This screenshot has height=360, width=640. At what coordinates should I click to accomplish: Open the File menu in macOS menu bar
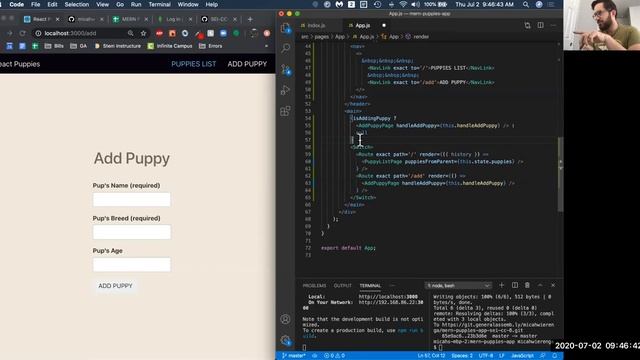point(36,4)
